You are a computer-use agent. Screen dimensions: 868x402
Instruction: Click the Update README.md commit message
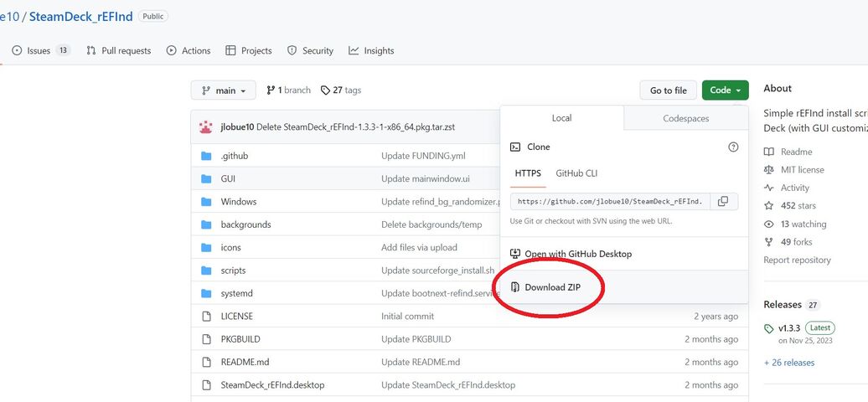tap(420, 362)
